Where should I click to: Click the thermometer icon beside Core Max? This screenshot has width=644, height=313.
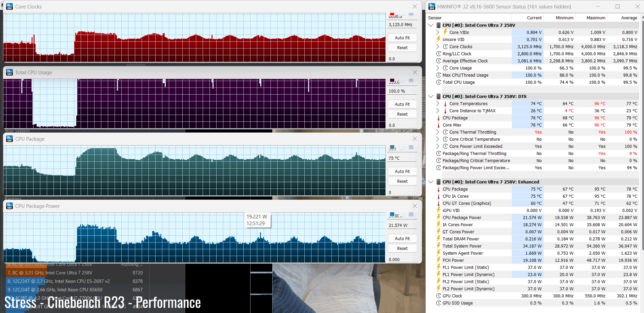tap(439, 125)
